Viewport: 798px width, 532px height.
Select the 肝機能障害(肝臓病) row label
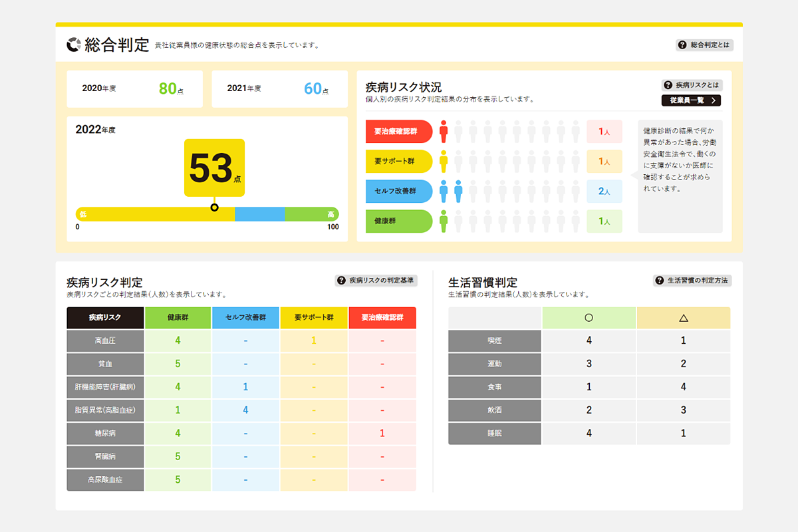coord(106,387)
